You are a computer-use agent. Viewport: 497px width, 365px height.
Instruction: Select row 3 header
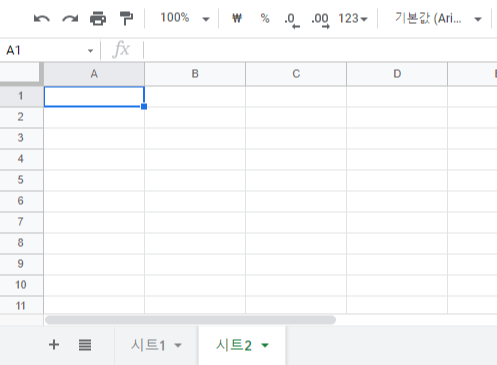[21, 138]
